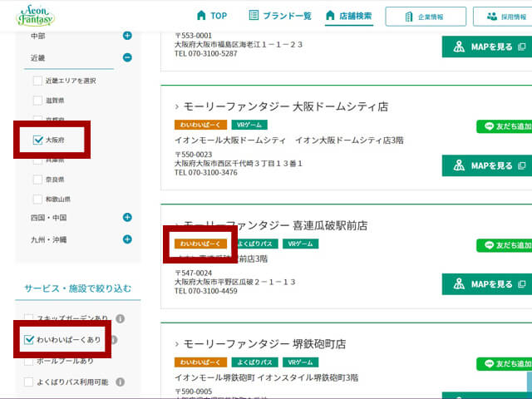Expand the 四国・中国 region
This screenshot has height=399, width=532.
127,217
